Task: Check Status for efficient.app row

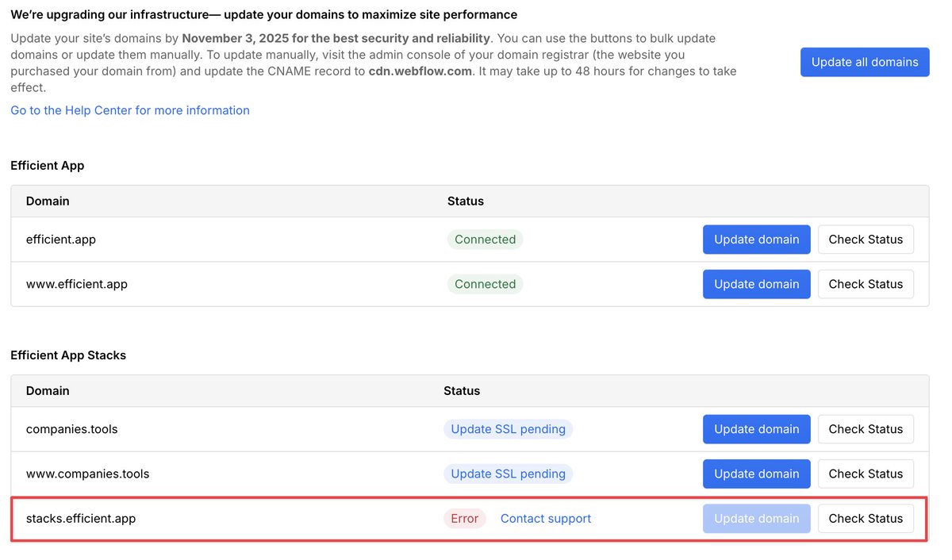Action: tap(866, 240)
